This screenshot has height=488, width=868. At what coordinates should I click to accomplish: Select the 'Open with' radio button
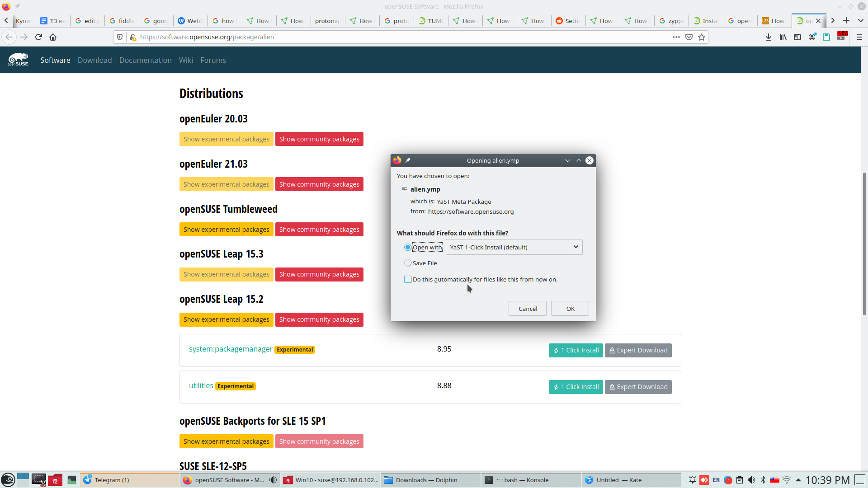[x=408, y=247]
